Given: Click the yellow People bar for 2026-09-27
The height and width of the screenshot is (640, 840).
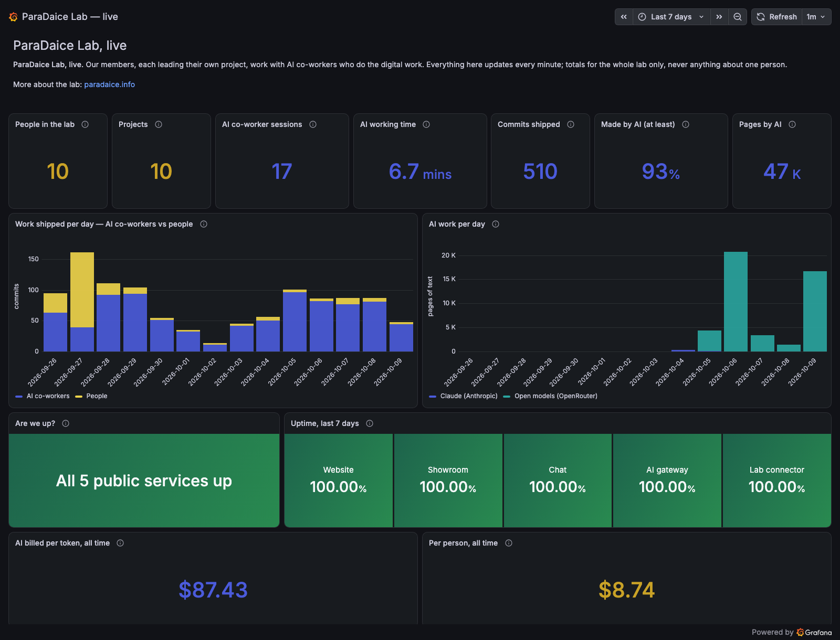Looking at the screenshot, I should click(82, 290).
